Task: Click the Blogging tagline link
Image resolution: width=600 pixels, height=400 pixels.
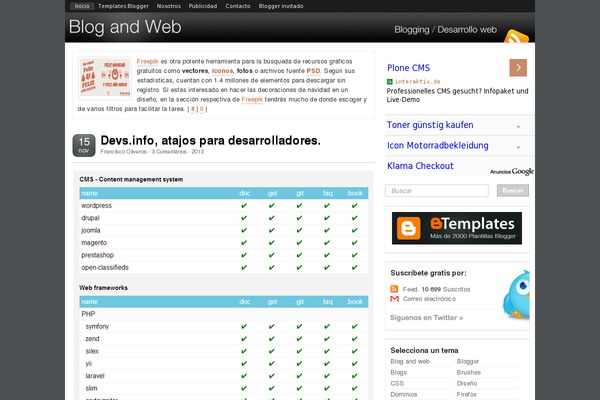Action: click(x=412, y=30)
